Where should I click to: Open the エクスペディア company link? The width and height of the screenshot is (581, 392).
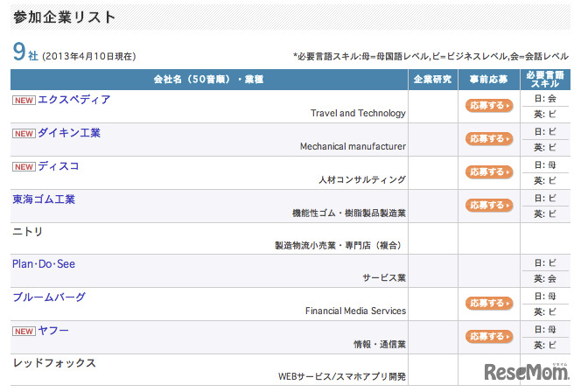coord(74,100)
